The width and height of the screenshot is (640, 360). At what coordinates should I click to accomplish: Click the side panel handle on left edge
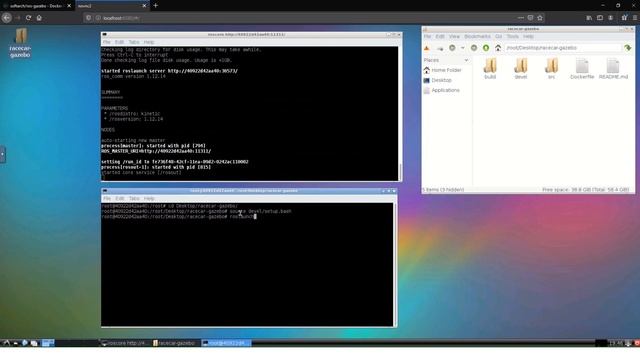[x=2, y=154]
